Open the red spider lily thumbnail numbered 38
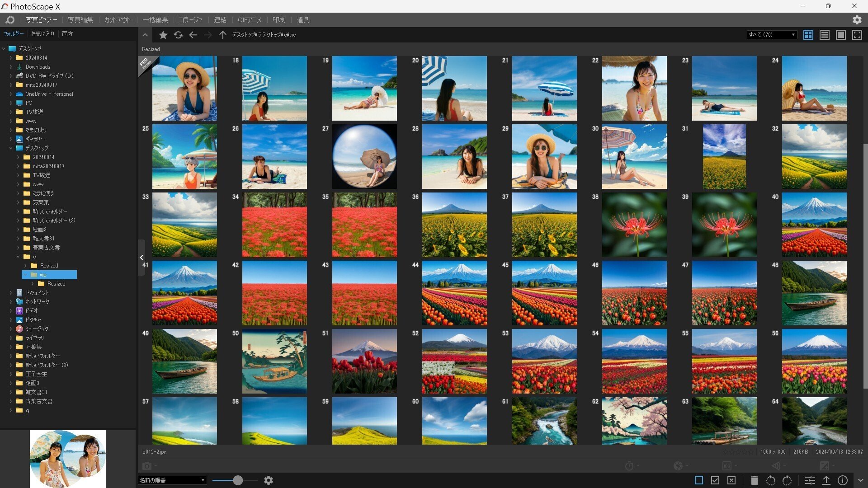This screenshot has width=868, height=488. tap(634, 225)
